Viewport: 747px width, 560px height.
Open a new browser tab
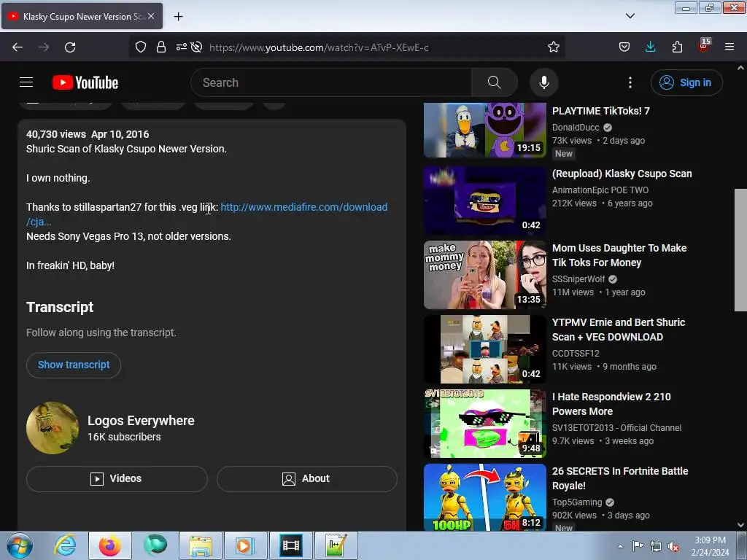tap(178, 17)
